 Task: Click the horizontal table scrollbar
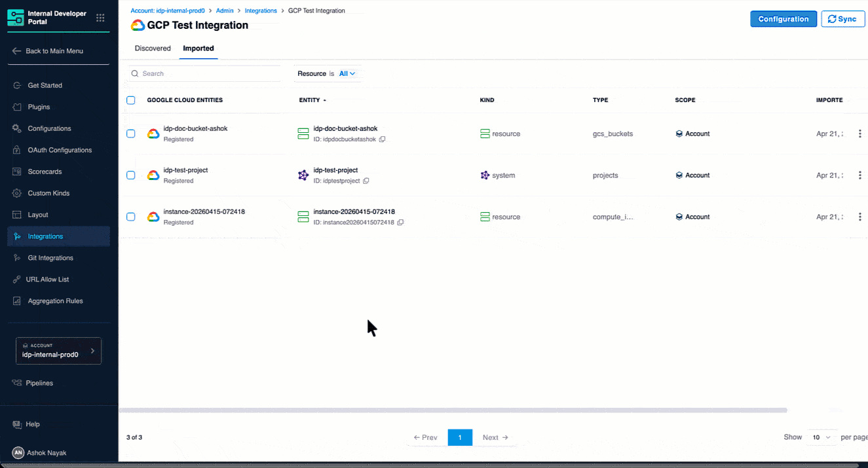[452, 410]
